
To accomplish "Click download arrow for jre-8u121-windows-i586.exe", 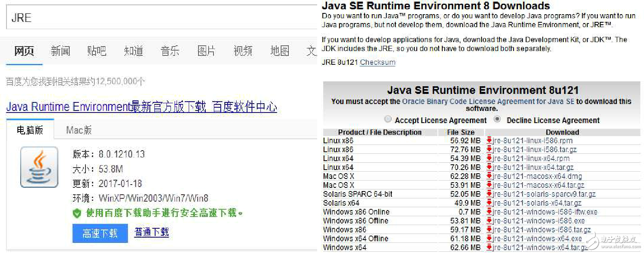I will tap(489, 221).
